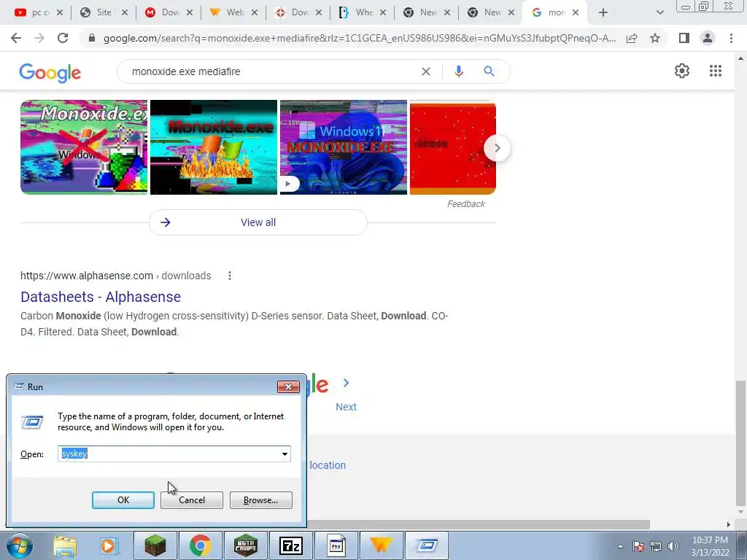This screenshot has width=747, height=560.
Task: Click the Google logo
Action: click(50, 73)
